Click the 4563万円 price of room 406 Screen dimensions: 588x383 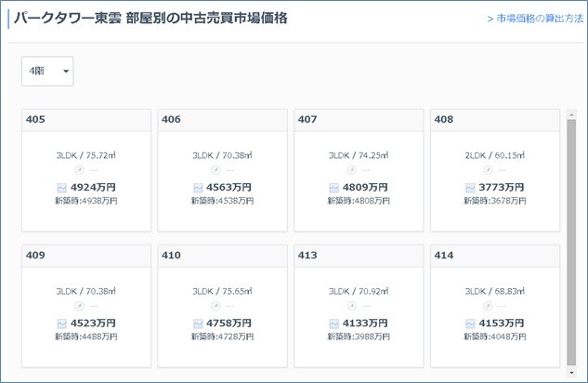tap(229, 187)
